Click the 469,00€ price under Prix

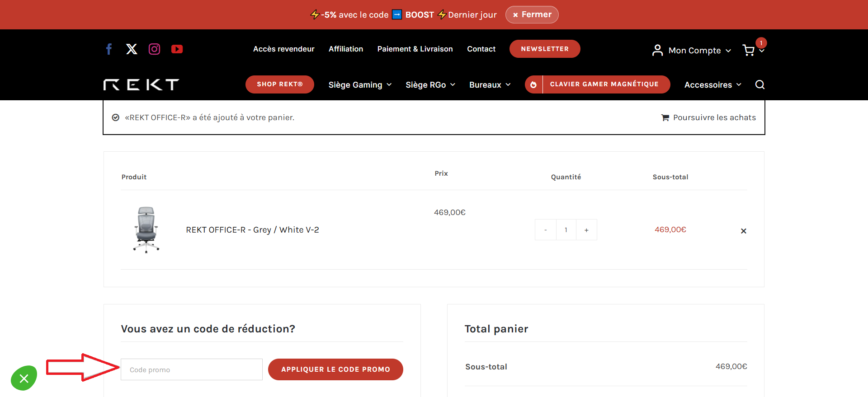coord(450,212)
